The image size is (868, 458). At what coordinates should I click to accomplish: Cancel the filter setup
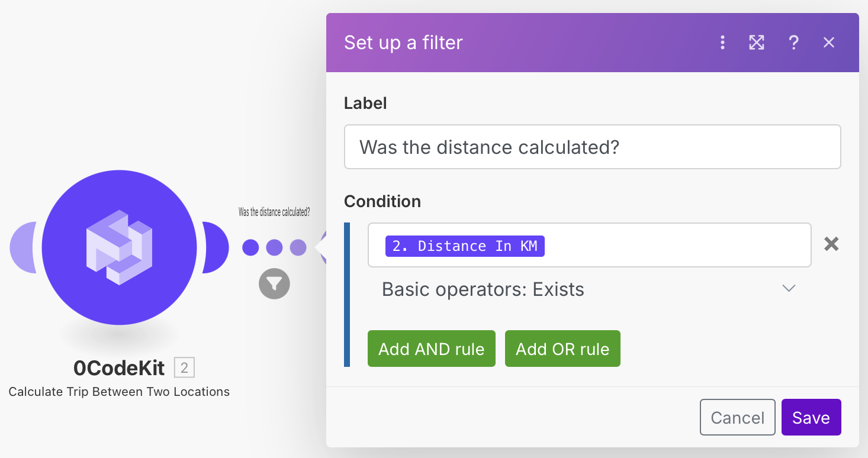737,418
